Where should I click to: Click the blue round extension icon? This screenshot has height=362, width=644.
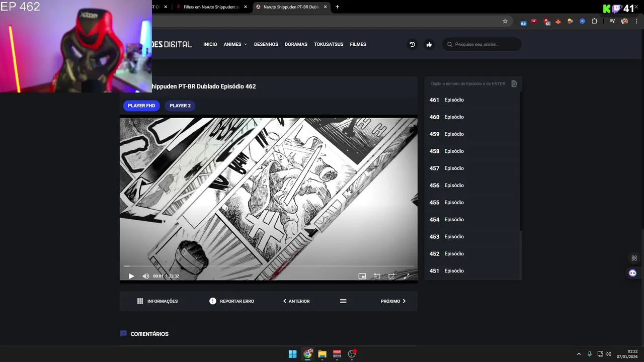[x=582, y=21]
